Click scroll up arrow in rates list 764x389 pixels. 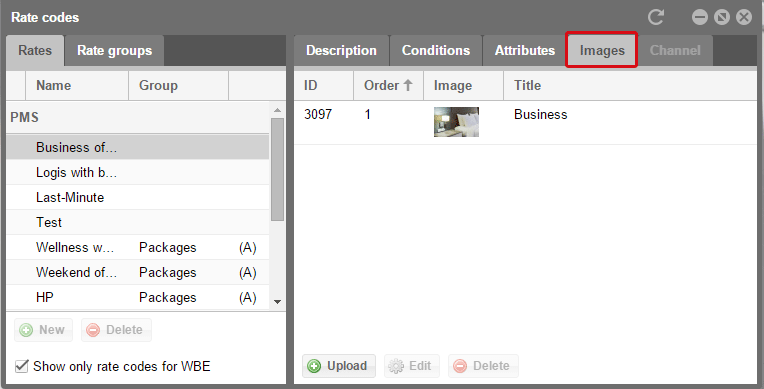pos(277,110)
